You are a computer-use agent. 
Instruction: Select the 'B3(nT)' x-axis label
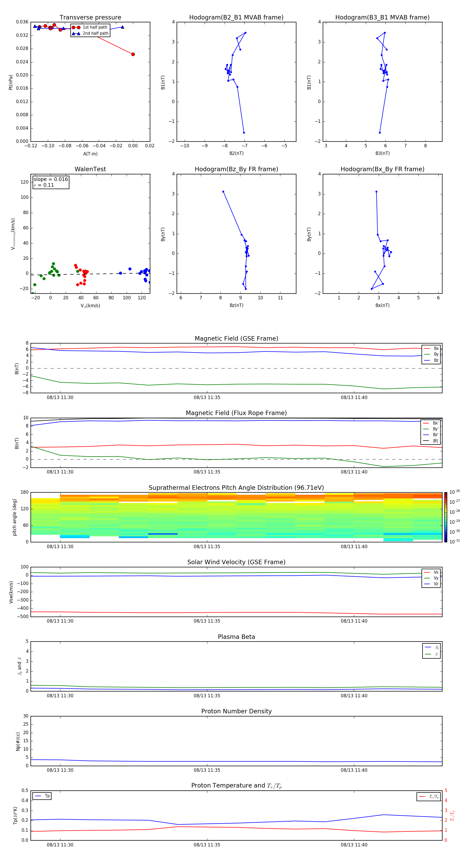382,153
